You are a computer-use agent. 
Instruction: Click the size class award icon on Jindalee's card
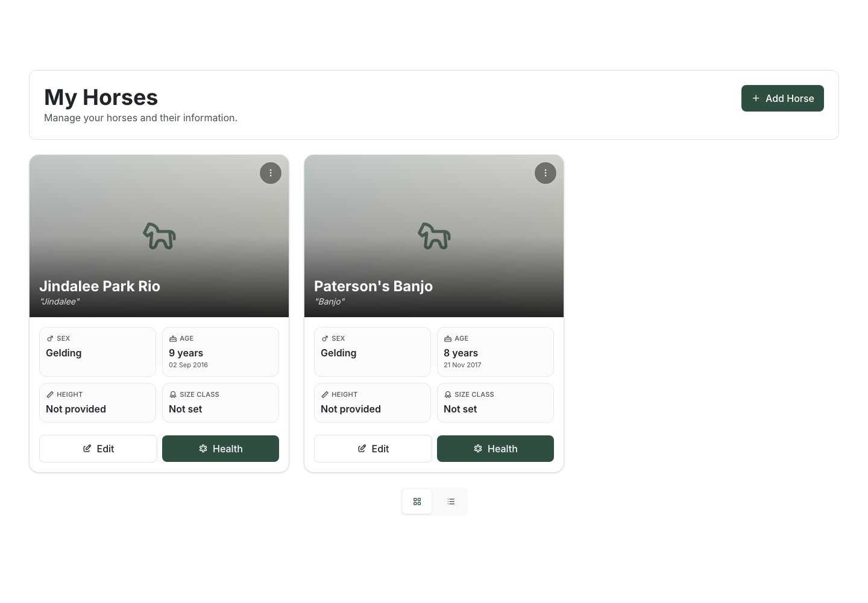pos(173,394)
